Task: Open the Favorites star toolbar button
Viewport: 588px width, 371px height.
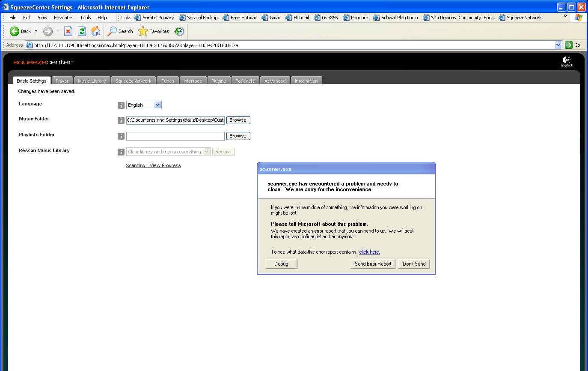Action: coord(153,31)
